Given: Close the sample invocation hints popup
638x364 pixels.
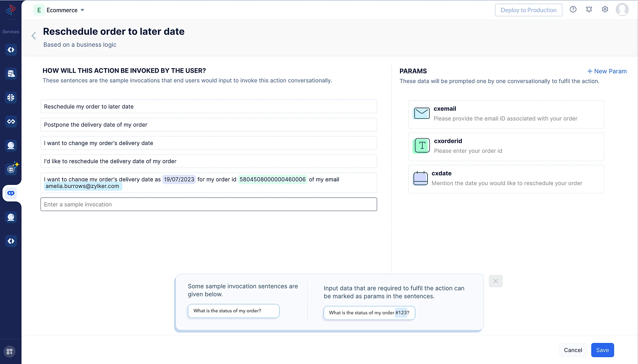Looking at the screenshot, I should pyautogui.click(x=495, y=281).
